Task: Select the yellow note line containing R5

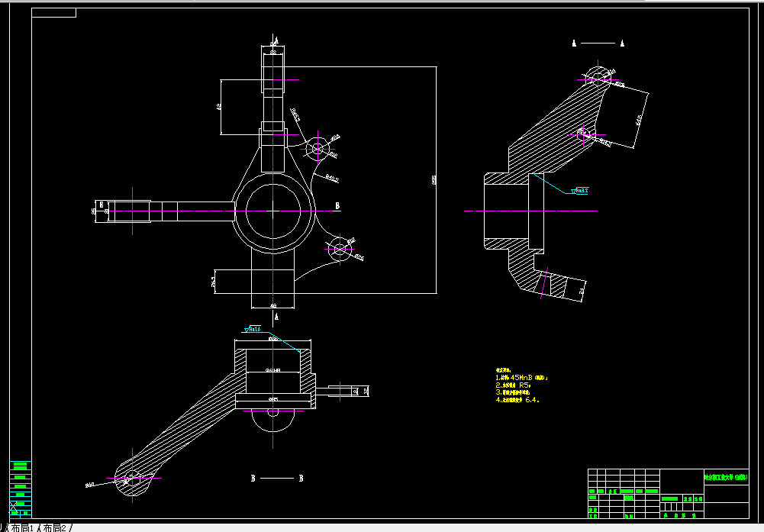Action: point(513,385)
